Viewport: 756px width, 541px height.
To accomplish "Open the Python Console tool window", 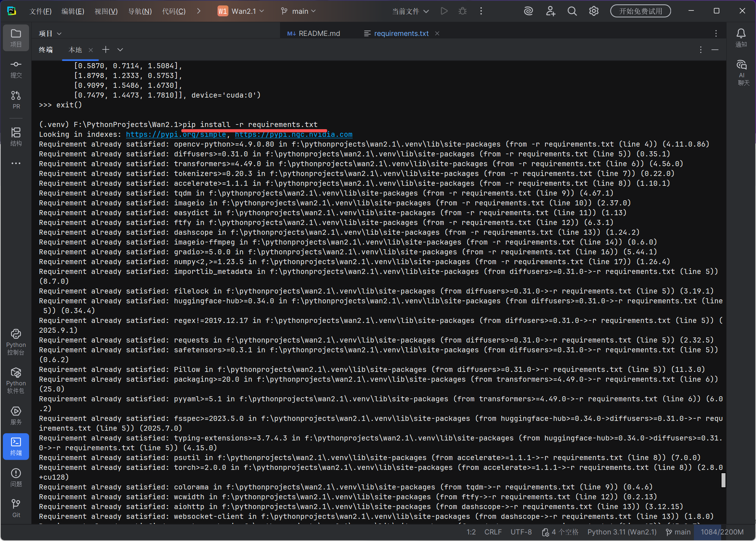I will 16,342.
